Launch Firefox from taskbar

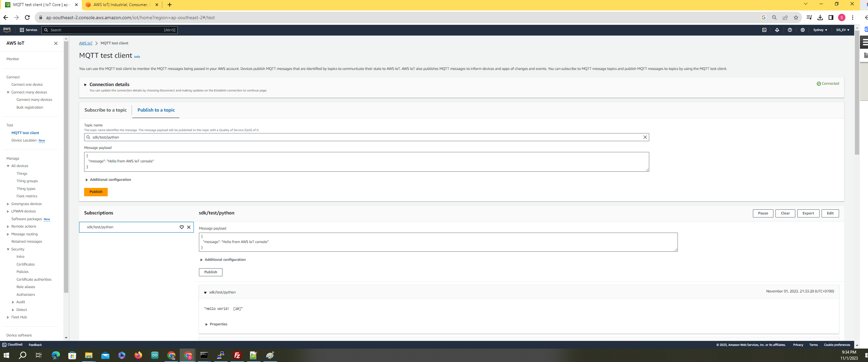138,355
